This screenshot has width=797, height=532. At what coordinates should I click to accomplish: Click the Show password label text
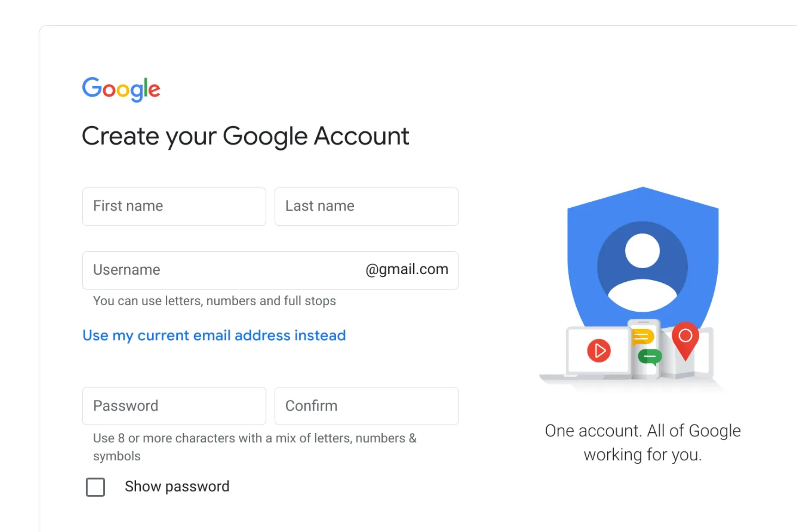tap(177, 486)
